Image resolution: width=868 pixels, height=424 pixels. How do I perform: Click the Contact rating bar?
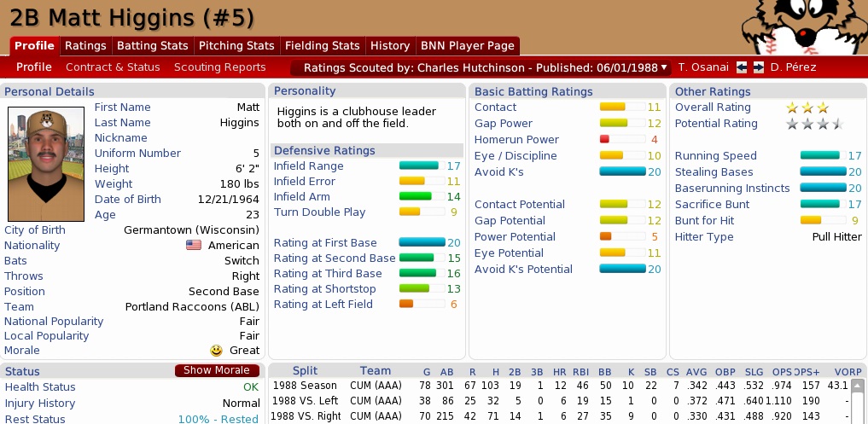coord(613,107)
